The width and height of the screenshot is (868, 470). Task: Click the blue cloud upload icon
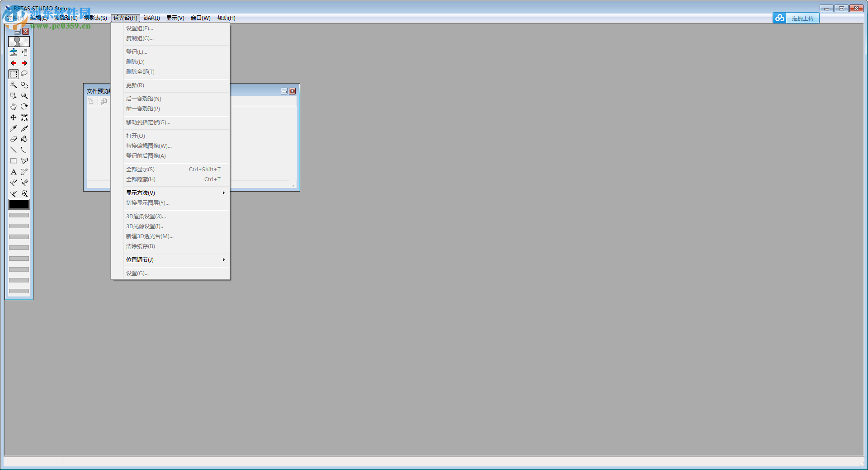click(779, 18)
